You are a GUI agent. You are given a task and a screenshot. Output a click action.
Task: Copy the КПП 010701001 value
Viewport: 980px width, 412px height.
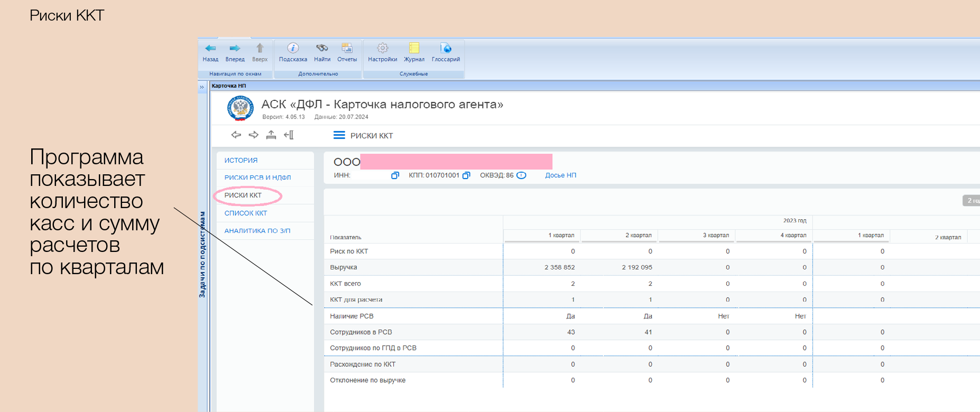click(466, 175)
